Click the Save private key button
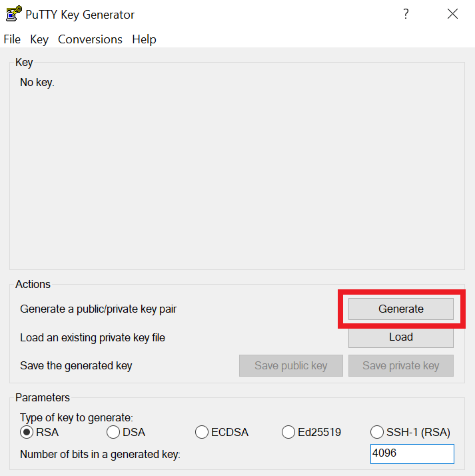 pos(400,365)
